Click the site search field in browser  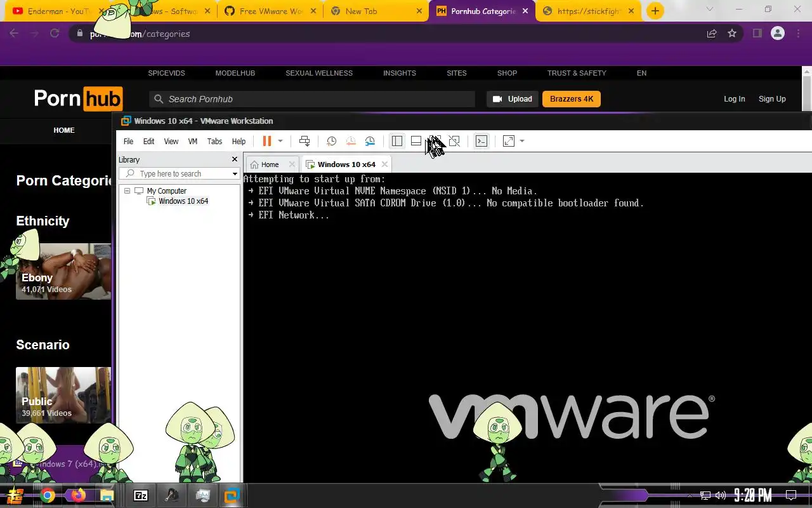(312, 99)
